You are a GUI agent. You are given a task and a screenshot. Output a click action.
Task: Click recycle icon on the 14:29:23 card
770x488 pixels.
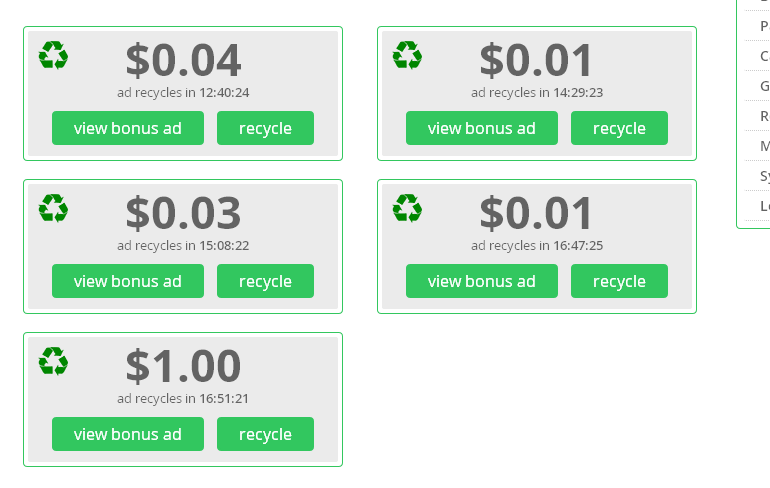[x=407, y=55]
